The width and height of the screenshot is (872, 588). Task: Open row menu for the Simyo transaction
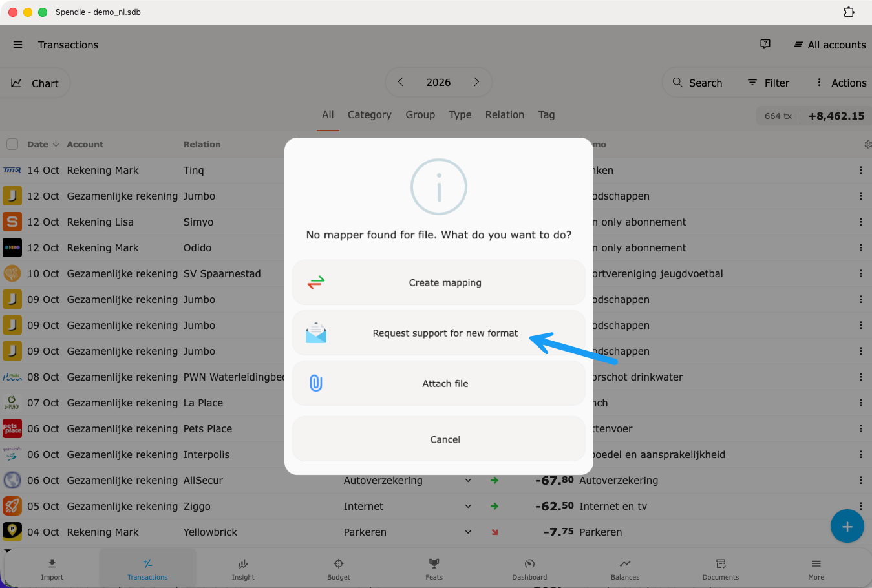point(861,222)
